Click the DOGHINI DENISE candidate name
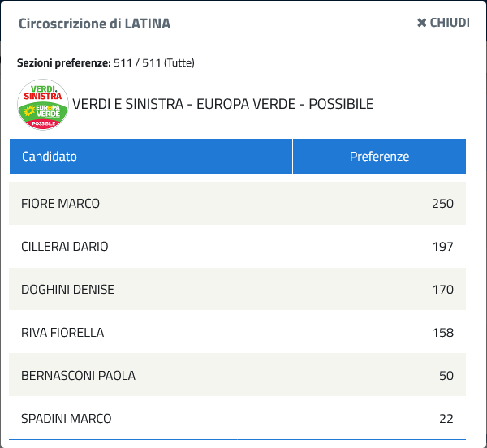487x448 pixels. click(67, 290)
